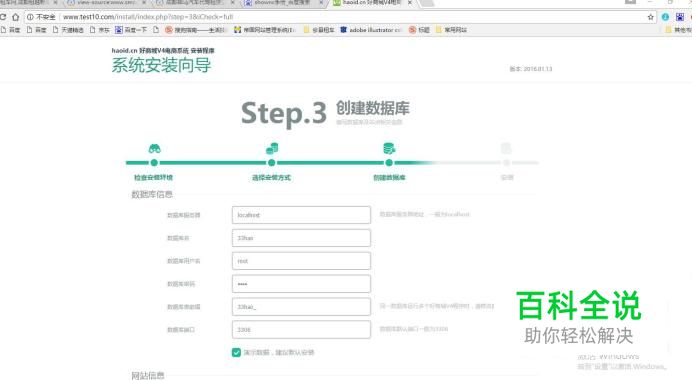This screenshot has height=380, width=692.
Task: Open the 搜狗指南 bookmark
Action: point(196,30)
